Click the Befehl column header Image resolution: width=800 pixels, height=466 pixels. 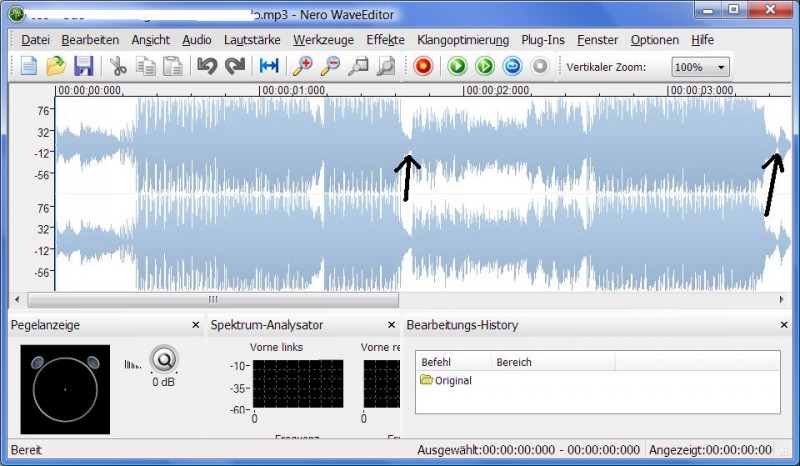click(x=436, y=362)
